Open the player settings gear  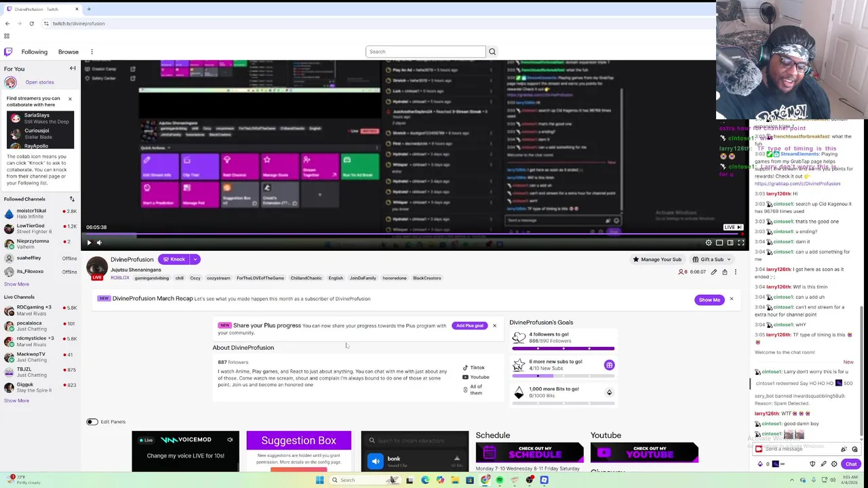709,243
